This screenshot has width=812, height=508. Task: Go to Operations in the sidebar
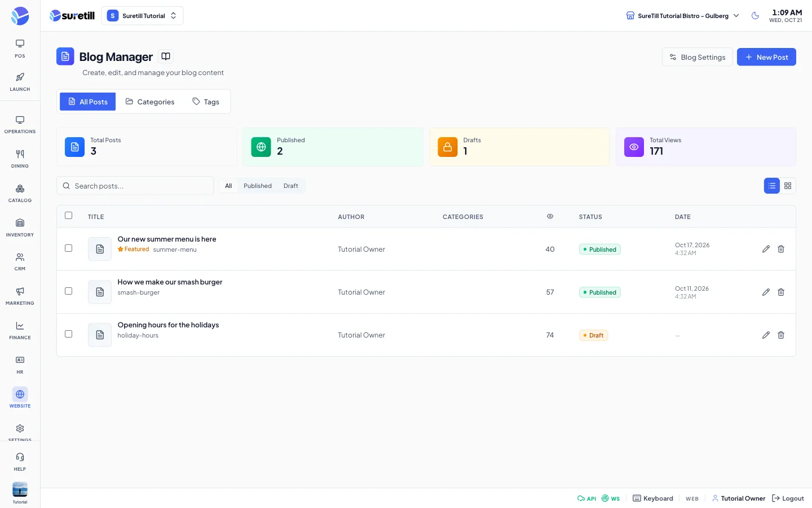(20, 125)
